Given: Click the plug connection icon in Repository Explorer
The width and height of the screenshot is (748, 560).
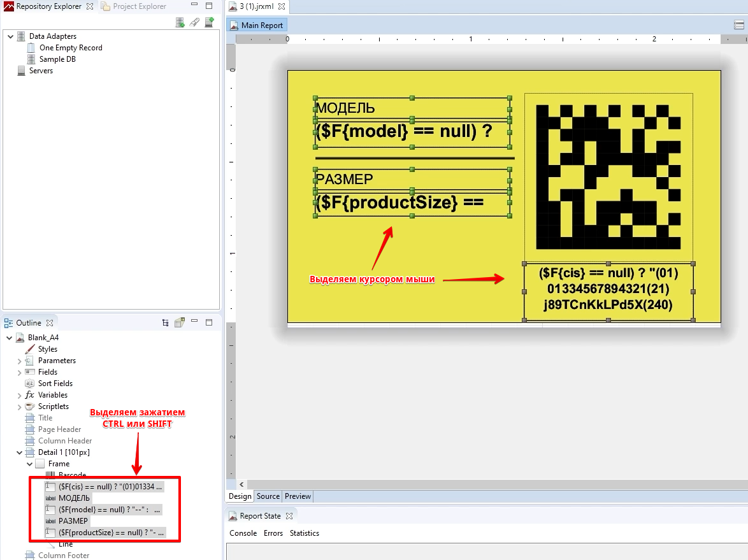Looking at the screenshot, I should tap(194, 22).
